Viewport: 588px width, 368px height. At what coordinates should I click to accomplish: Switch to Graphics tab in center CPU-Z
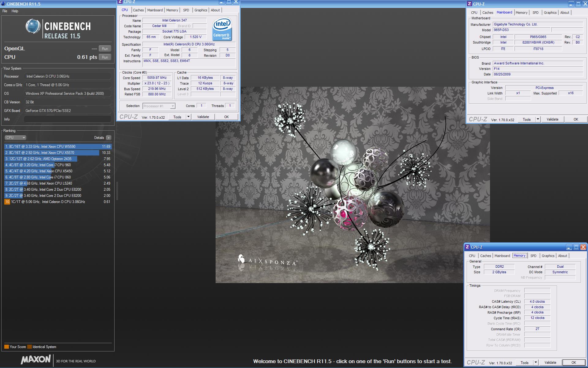click(x=201, y=10)
